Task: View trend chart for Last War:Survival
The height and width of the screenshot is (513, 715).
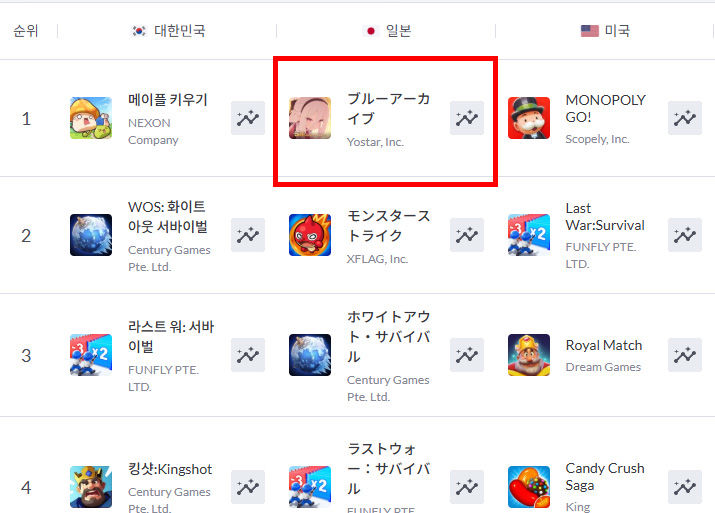Action: pyautogui.click(x=684, y=235)
